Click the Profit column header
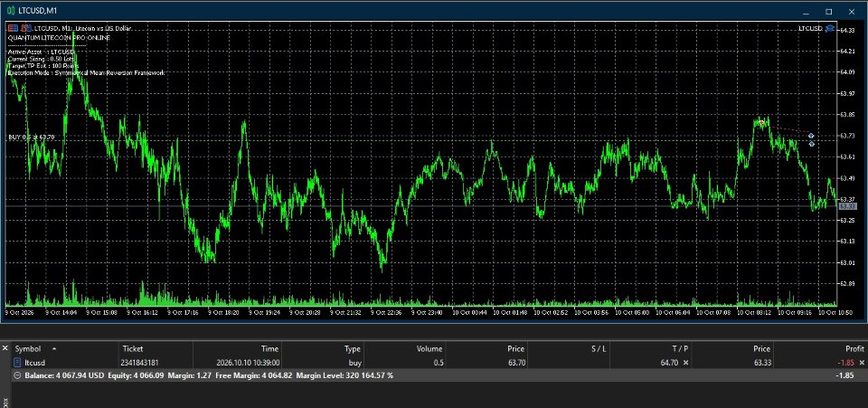Viewport: 868px width, 408px height. point(854,349)
